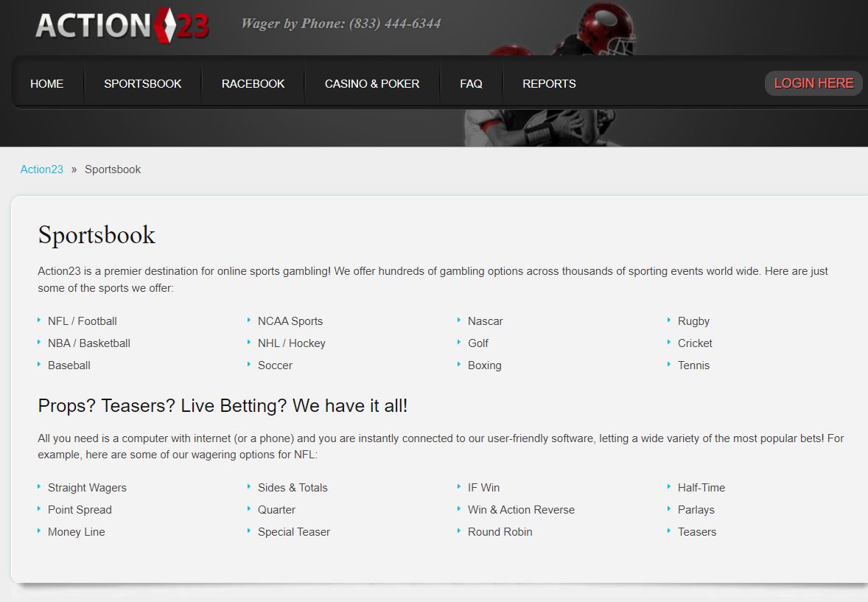Select the Baseball list item
This screenshot has width=868, height=602.
tap(69, 365)
